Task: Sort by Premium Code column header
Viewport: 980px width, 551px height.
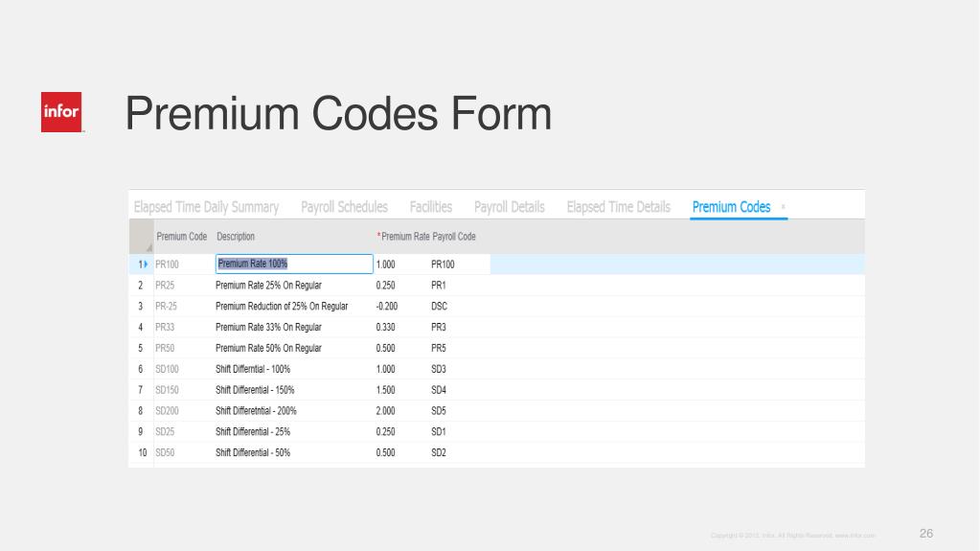Action: (181, 237)
